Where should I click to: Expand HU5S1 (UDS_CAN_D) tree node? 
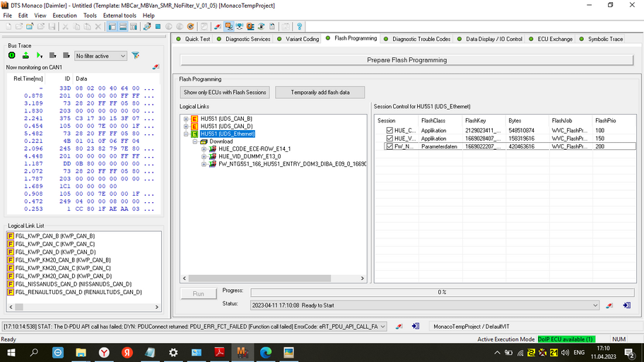[186, 126]
